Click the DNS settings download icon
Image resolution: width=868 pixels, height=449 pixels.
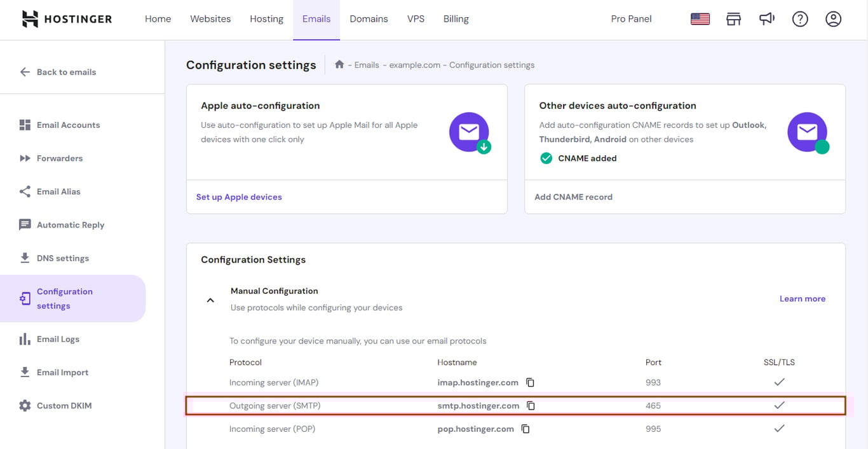tap(24, 258)
